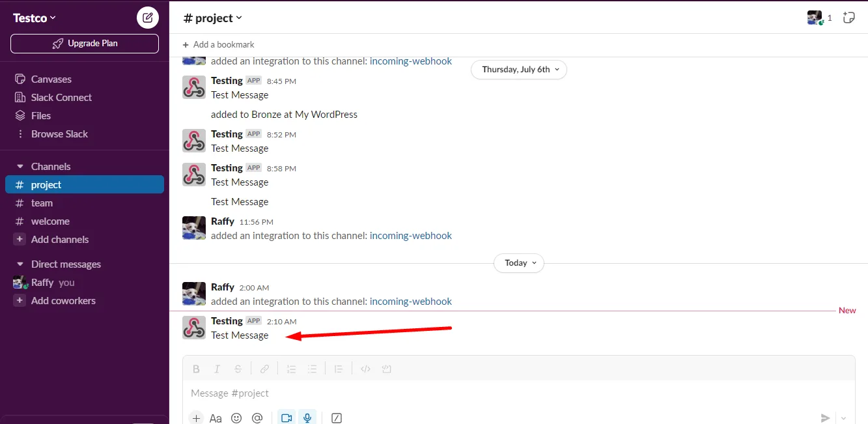The width and height of the screenshot is (868, 424).
Task: Click the mention someone @ icon
Action: tap(257, 418)
